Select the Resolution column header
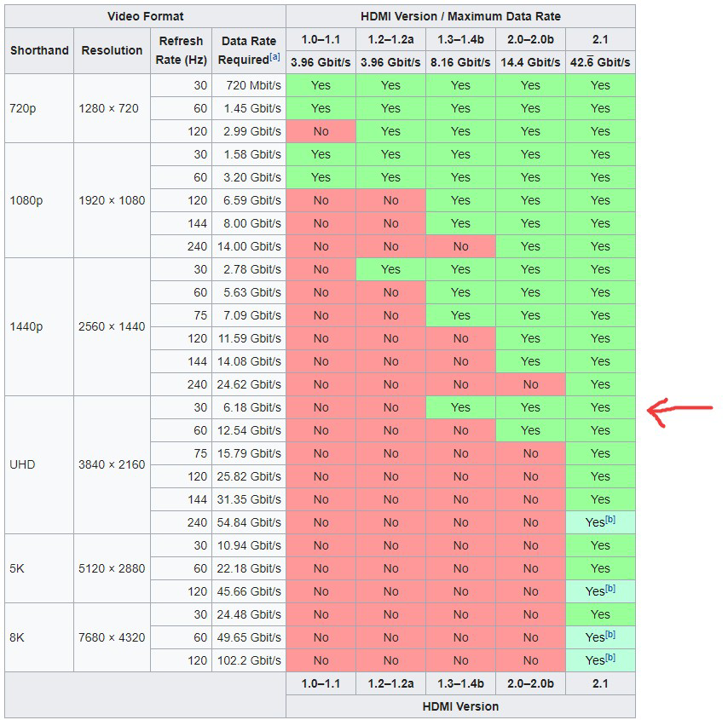 click(x=112, y=50)
